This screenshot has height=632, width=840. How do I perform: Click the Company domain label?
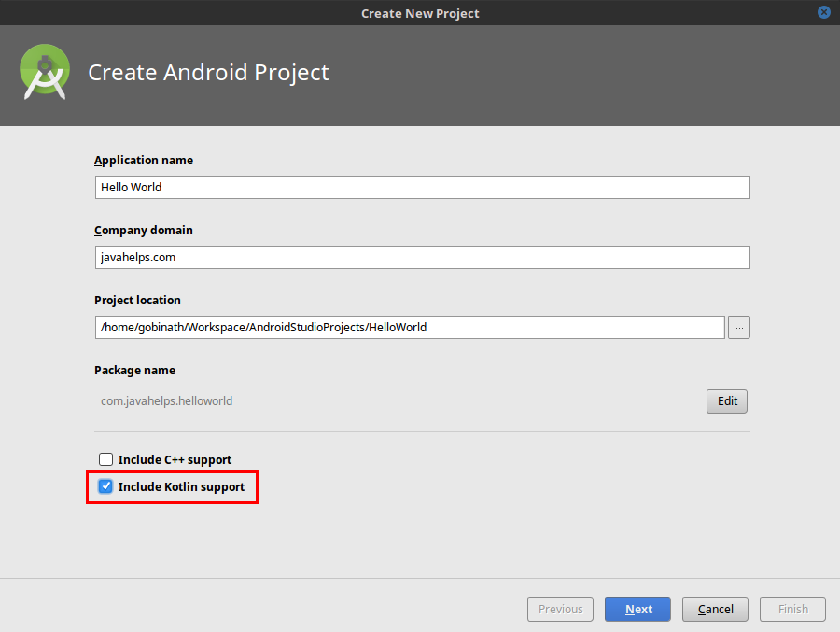tap(144, 231)
